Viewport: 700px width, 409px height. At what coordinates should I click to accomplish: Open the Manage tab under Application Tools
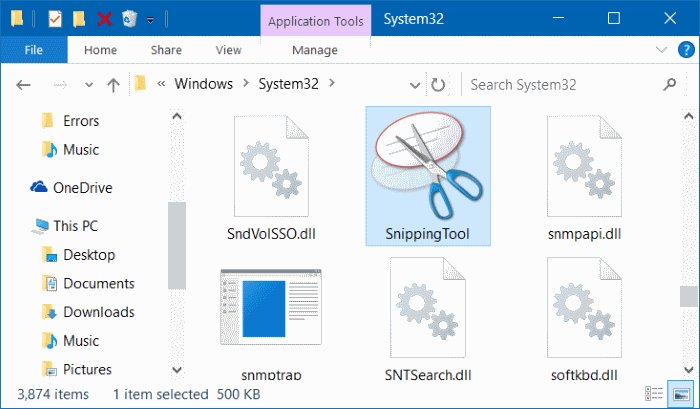(315, 50)
